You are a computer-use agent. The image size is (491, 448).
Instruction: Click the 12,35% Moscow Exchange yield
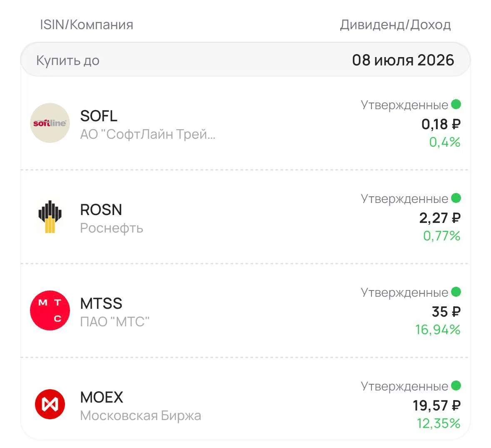(x=439, y=423)
